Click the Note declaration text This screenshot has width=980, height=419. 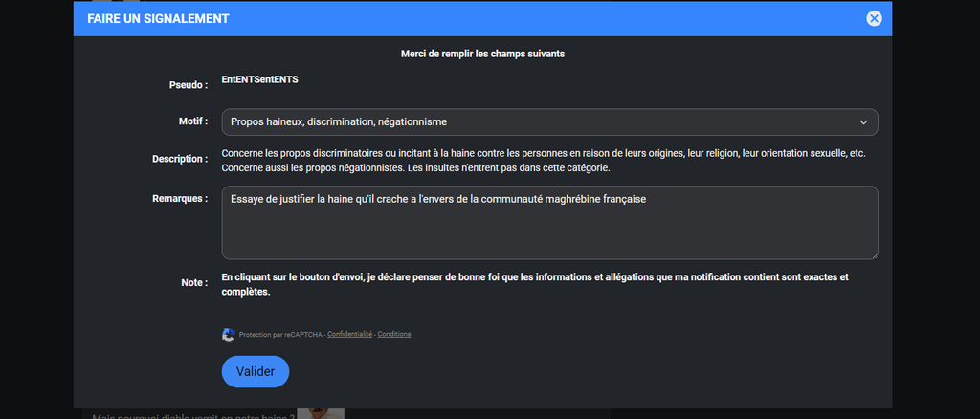pyautogui.click(x=535, y=284)
